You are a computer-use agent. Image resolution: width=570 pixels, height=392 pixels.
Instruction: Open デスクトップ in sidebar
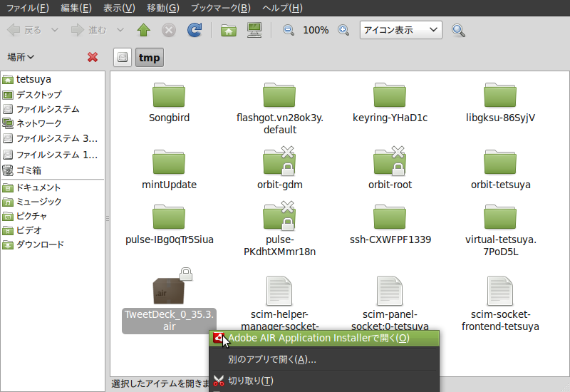point(53,95)
